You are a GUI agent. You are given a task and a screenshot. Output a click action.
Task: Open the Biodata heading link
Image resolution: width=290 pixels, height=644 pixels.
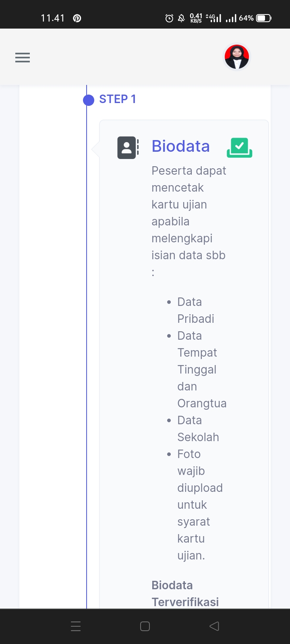180,146
